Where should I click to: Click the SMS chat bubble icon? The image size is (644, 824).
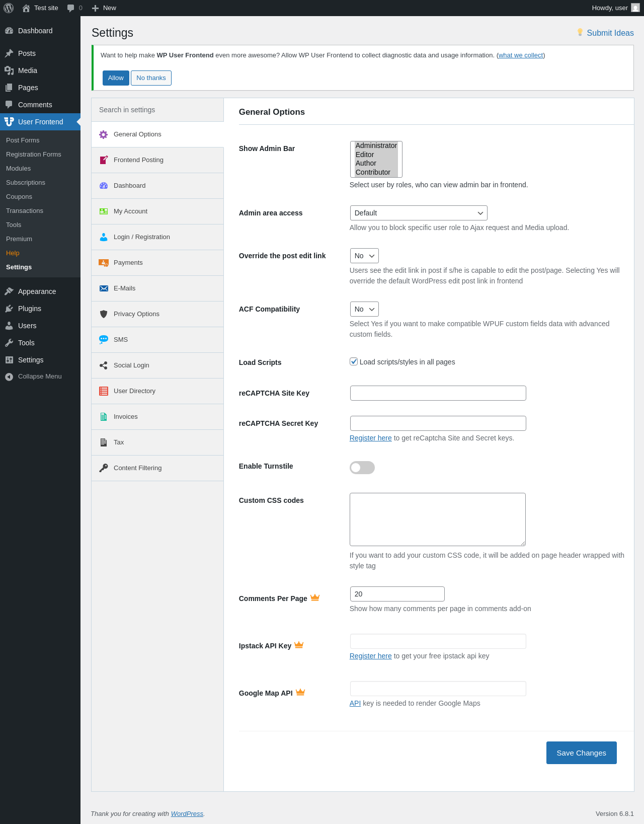click(x=104, y=340)
